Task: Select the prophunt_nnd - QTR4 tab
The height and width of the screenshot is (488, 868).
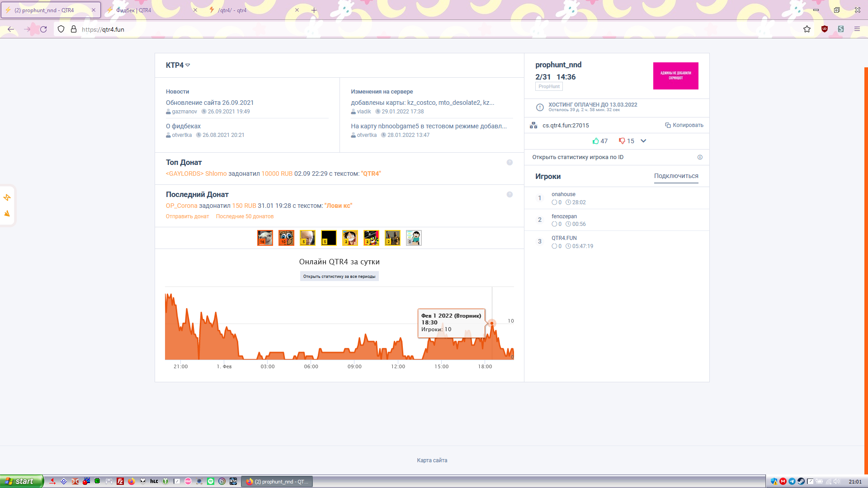Action: [51, 10]
